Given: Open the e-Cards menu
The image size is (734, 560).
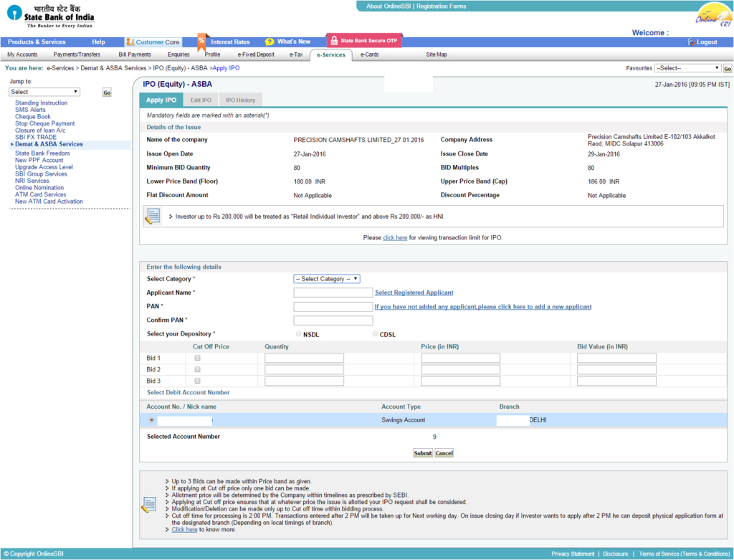Looking at the screenshot, I should pyautogui.click(x=369, y=54).
